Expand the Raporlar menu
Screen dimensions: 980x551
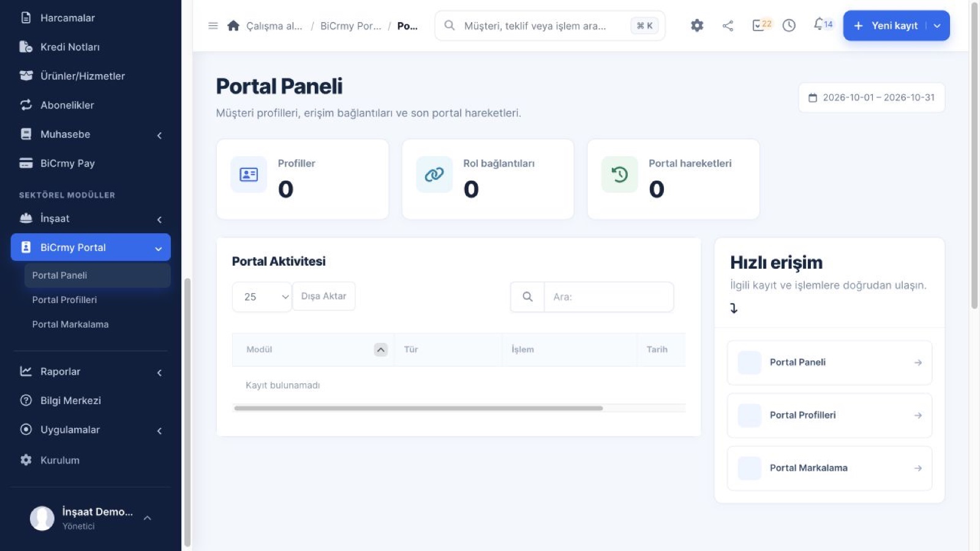point(91,372)
